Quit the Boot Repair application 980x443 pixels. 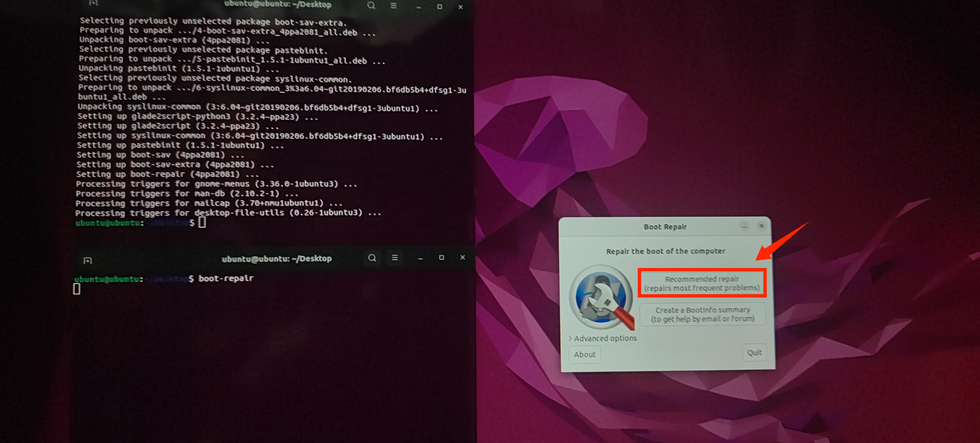pyautogui.click(x=754, y=352)
